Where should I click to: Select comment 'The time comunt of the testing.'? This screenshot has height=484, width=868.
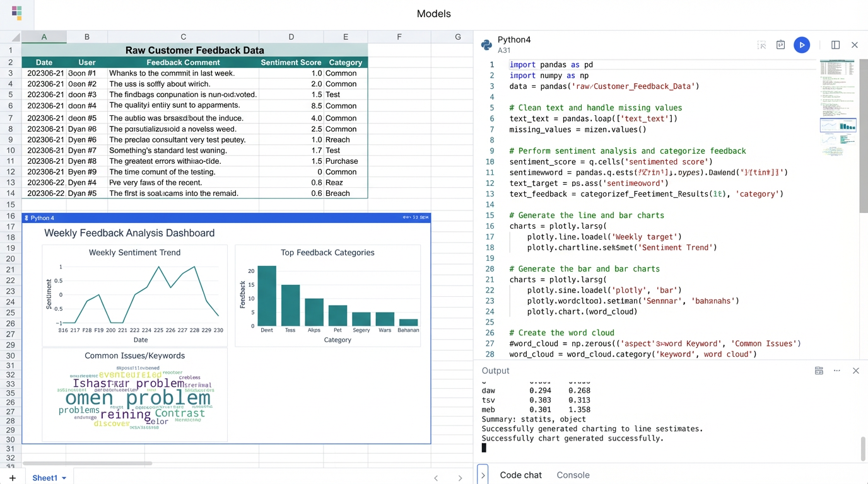(x=183, y=172)
